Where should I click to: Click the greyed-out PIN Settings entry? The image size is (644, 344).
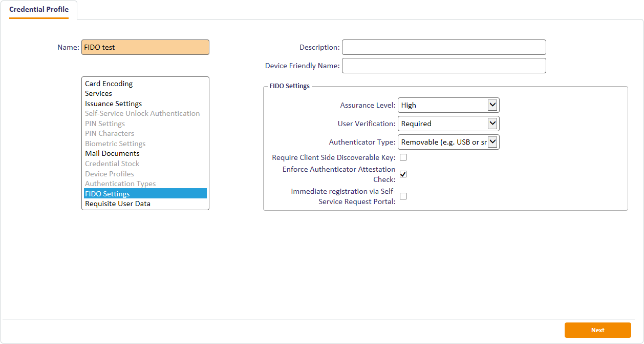[x=104, y=124]
